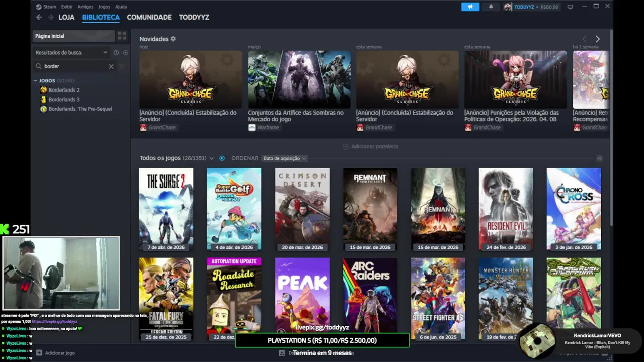
Task: Click the announcements megaphone button
Action: tap(470, 7)
